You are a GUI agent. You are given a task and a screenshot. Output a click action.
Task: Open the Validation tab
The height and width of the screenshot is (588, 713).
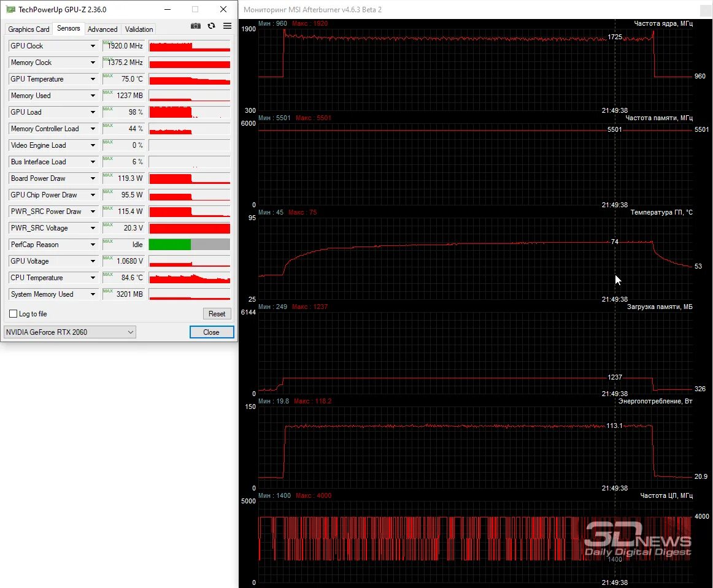[x=139, y=29]
